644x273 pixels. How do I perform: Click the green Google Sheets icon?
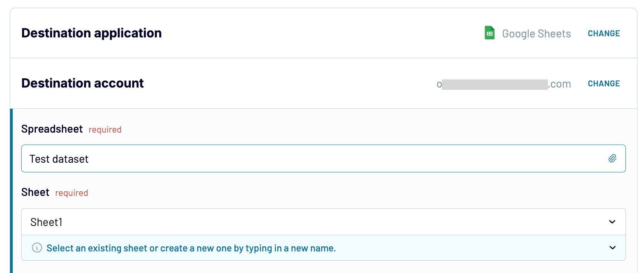click(x=489, y=33)
